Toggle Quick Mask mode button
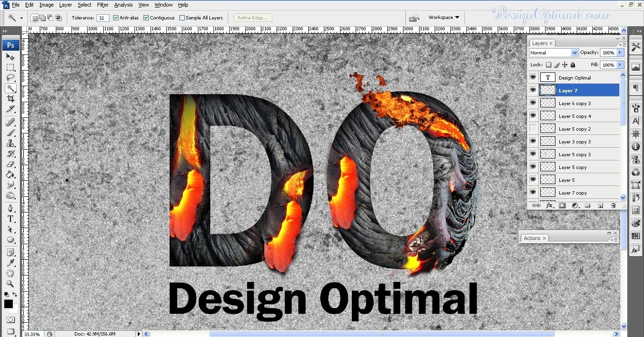This screenshot has height=337, width=644. tap(10, 319)
